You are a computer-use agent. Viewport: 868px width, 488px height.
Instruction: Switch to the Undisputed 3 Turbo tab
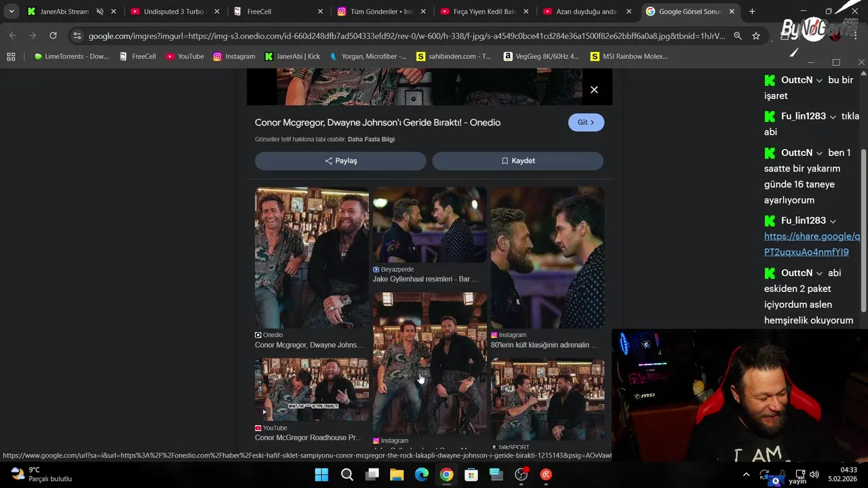point(175,12)
